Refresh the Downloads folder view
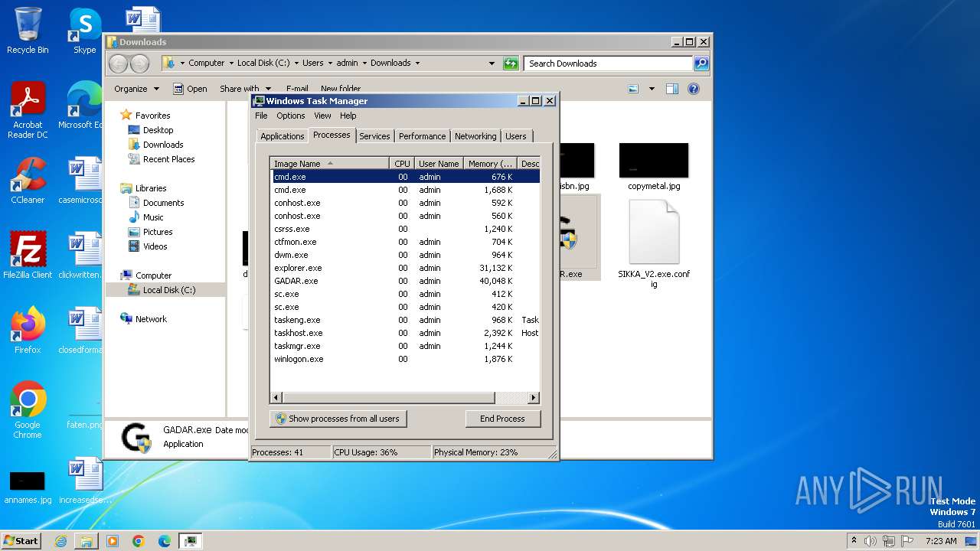 click(x=511, y=64)
